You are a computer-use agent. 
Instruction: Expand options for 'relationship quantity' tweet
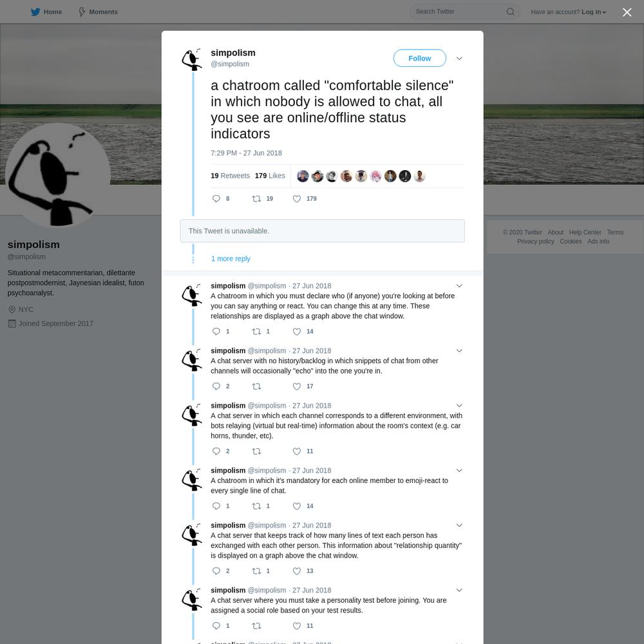click(x=459, y=526)
